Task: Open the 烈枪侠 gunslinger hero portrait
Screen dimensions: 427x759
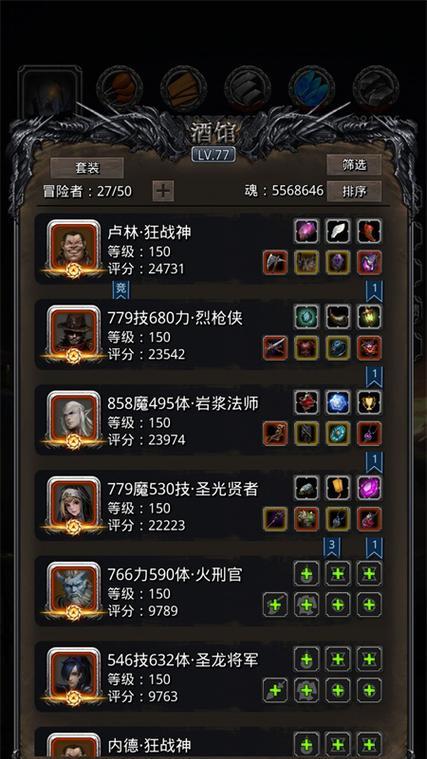Action: pos(73,334)
